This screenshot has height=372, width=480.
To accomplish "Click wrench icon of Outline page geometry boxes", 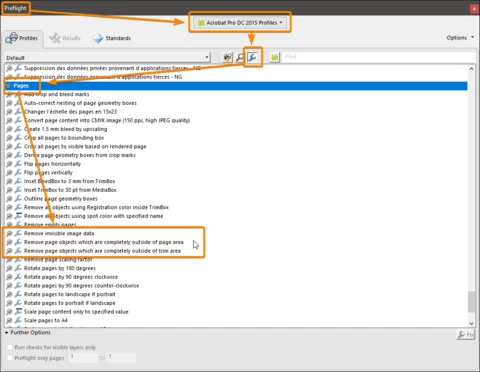I will (18, 198).
